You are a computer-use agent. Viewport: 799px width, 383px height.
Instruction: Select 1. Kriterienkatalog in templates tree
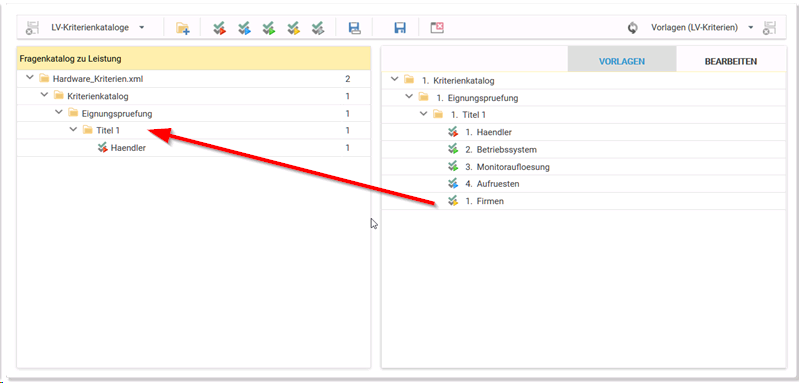458,80
